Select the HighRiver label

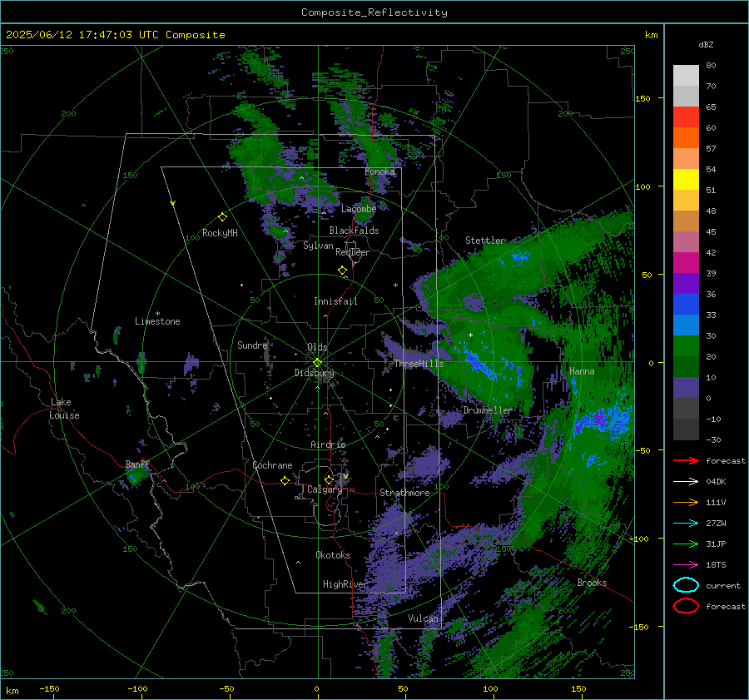[345, 584]
